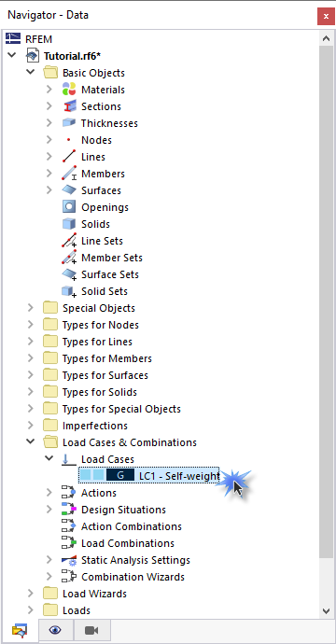Image resolution: width=336 pixels, height=644 pixels.
Task: Click the RFEM program icon
Action: [13, 39]
